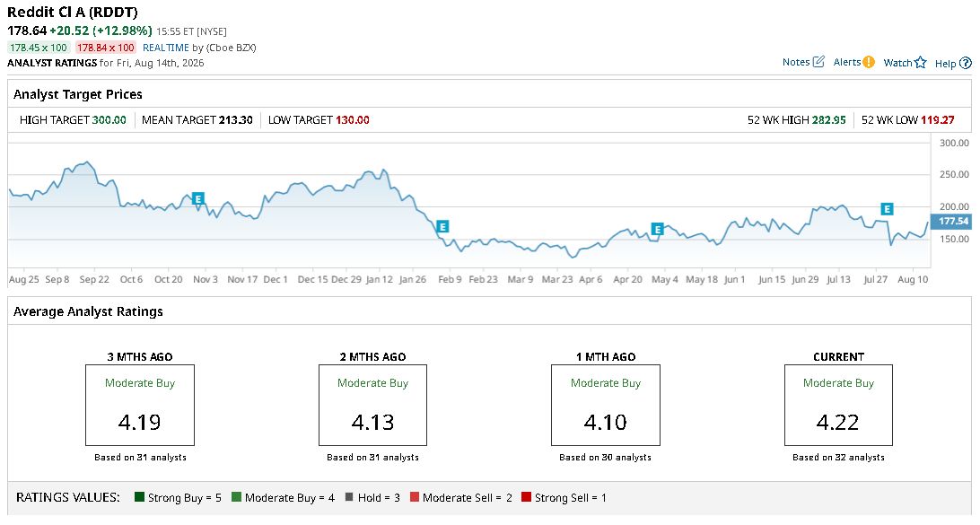Click the ask quote 178.84 x 100
Image resolution: width=980 pixels, height=525 pixels.
[x=106, y=48]
